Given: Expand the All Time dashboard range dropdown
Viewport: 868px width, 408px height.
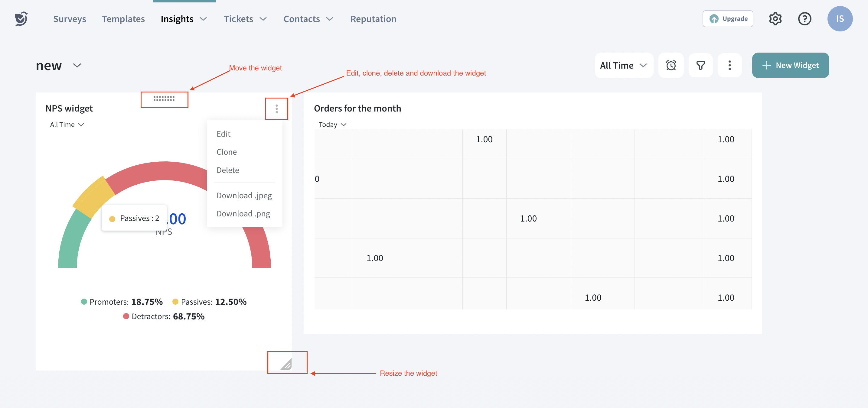Looking at the screenshot, I should pos(623,65).
